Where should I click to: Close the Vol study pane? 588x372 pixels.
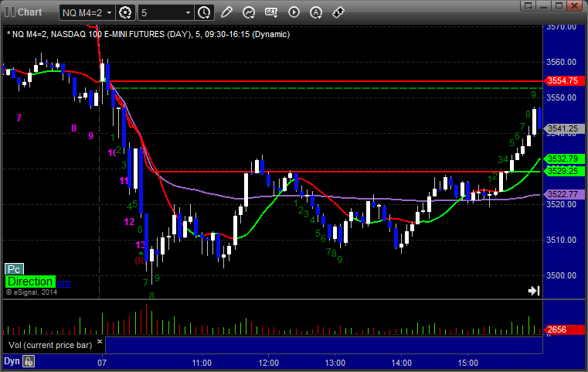(100, 342)
